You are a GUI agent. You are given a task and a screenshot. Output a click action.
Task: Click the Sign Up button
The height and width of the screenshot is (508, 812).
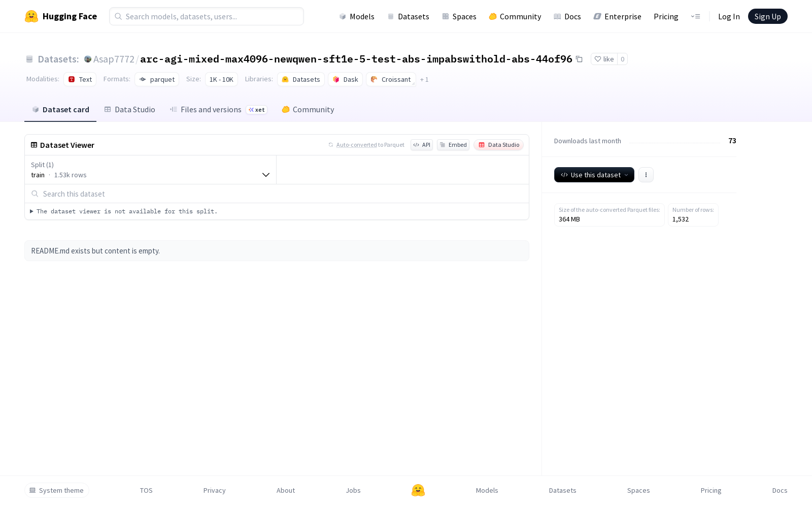(x=768, y=16)
